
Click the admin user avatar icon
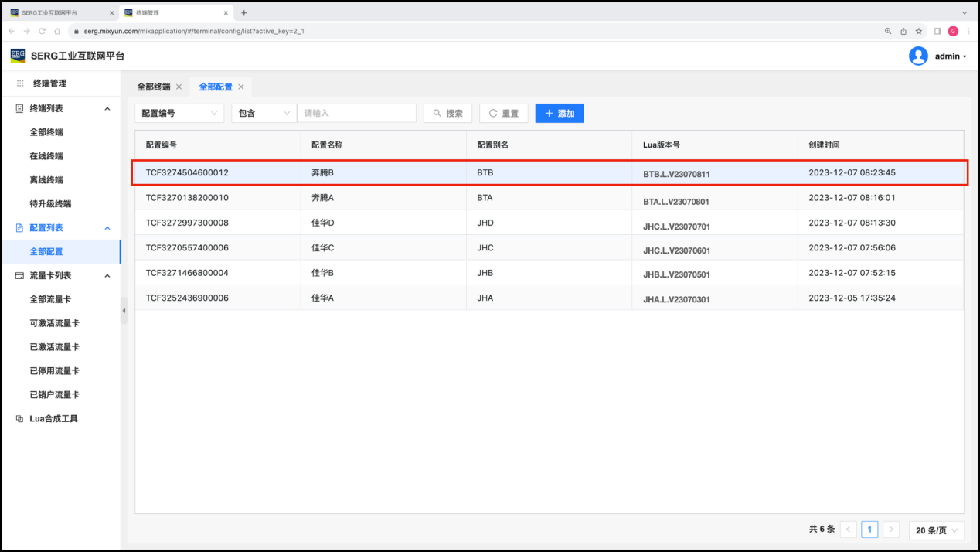point(918,56)
